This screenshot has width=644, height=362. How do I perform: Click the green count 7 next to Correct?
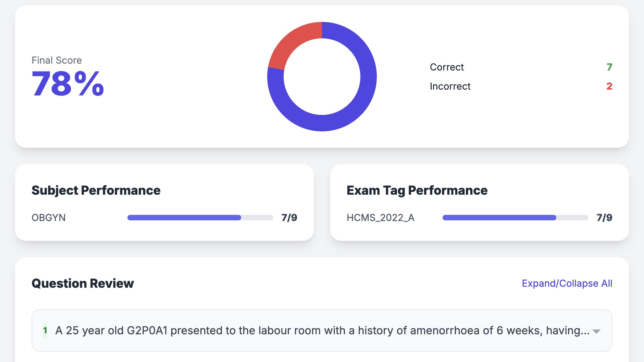point(609,67)
